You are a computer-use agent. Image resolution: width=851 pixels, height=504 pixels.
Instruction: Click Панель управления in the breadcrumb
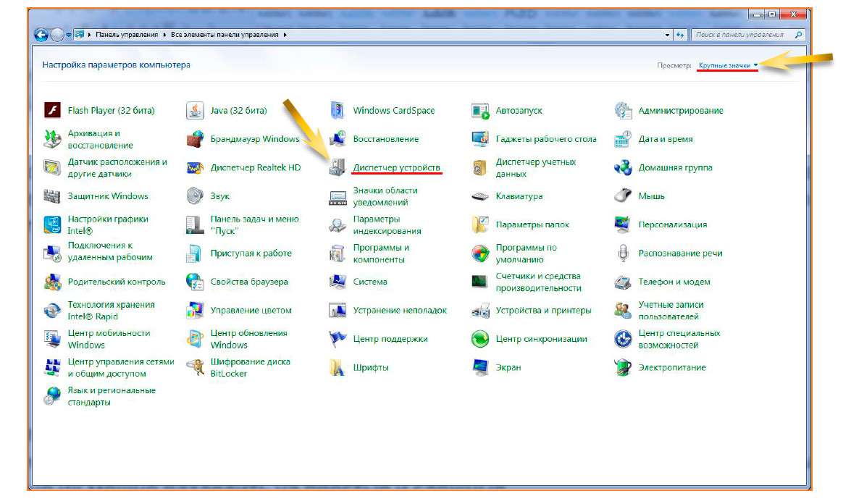[x=125, y=35]
